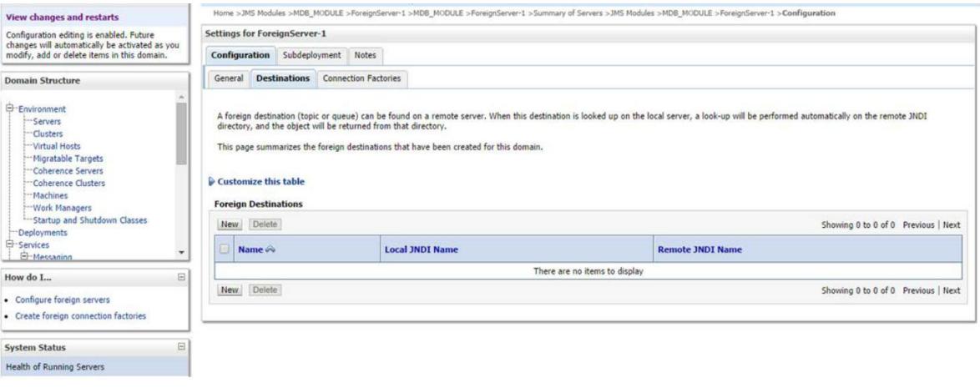Select the Services tree label
The height and width of the screenshot is (388, 980).
33,245
